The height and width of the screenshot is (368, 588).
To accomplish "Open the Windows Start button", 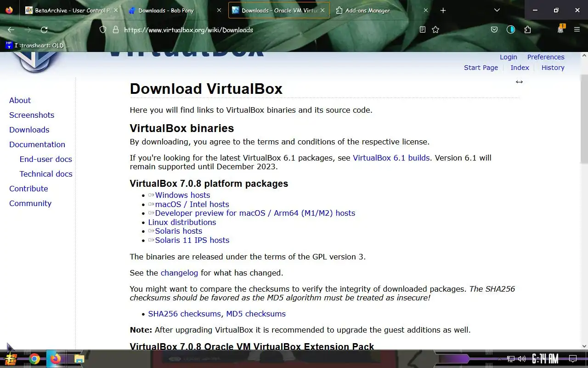I will pos(11,359).
